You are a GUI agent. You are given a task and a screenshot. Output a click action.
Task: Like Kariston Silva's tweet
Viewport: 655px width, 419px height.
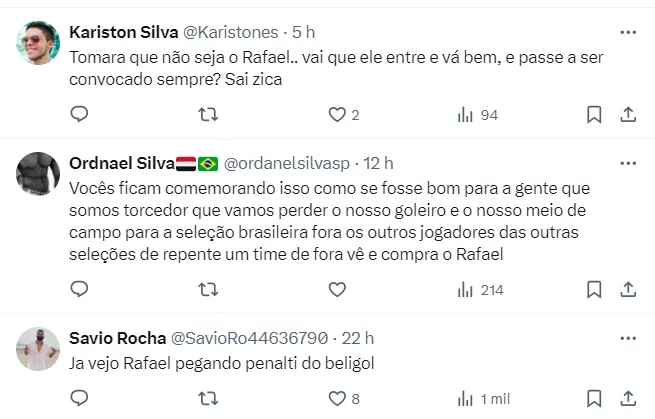tap(337, 115)
